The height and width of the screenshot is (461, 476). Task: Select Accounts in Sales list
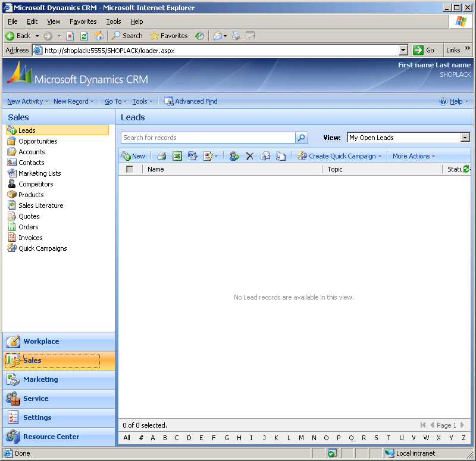32,152
